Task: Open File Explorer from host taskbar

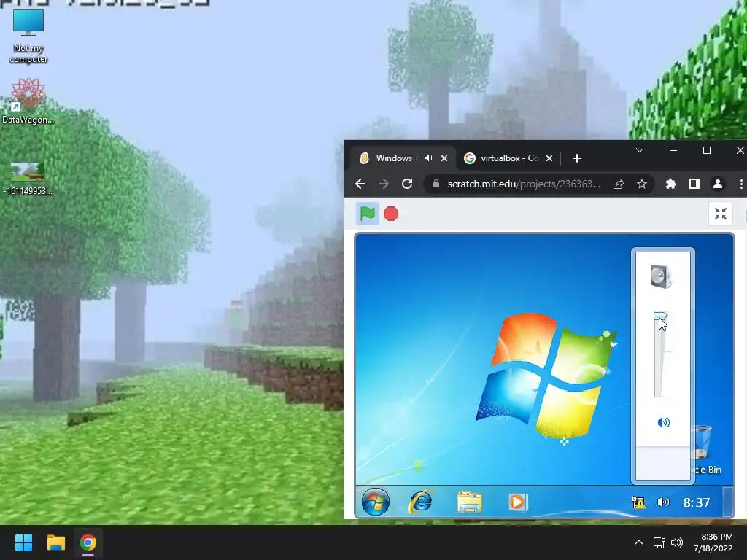Action: tap(55, 542)
